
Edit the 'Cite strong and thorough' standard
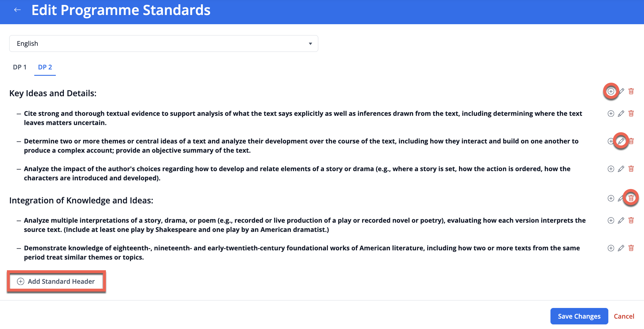coord(621,114)
